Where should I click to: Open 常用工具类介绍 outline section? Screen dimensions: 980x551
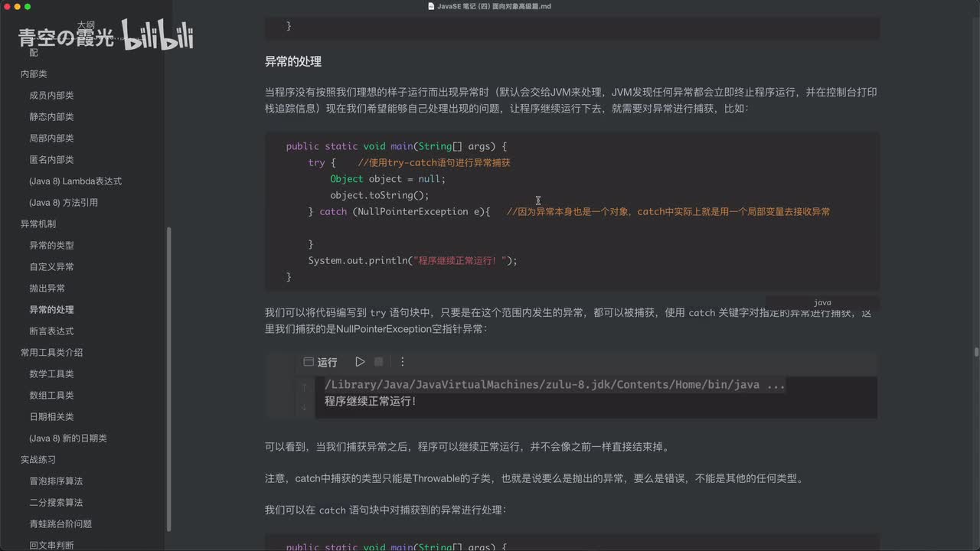click(x=51, y=353)
